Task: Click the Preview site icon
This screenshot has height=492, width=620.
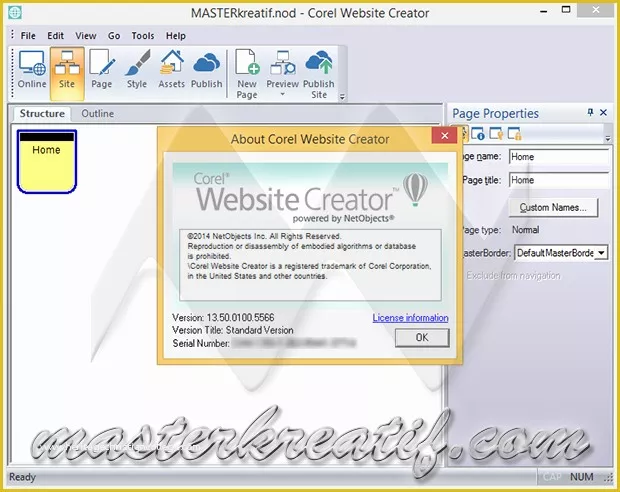Action: (x=282, y=67)
